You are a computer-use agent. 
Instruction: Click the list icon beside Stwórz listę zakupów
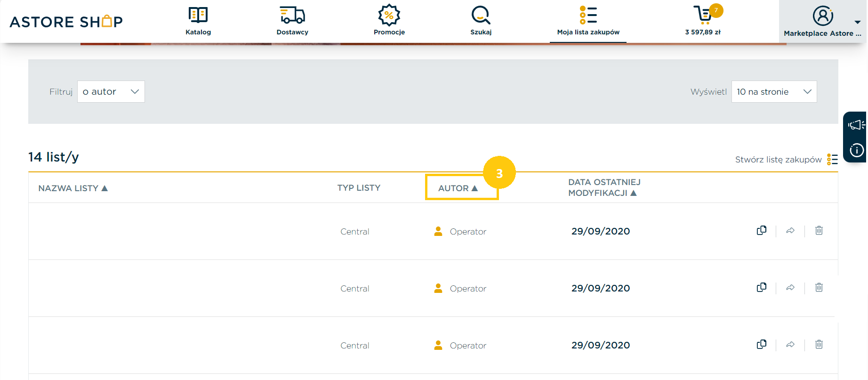click(832, 160)
